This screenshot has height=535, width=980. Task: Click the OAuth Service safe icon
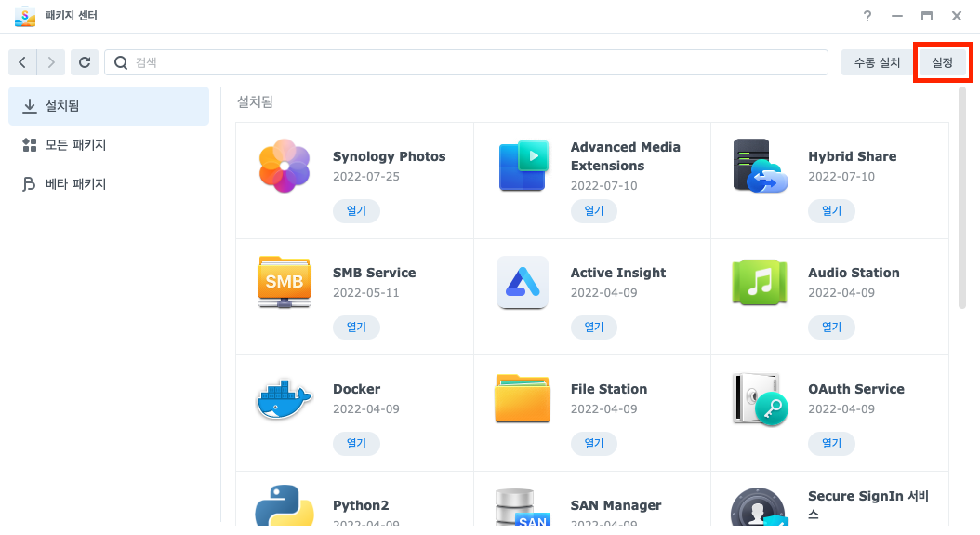[x=760, y=399]
